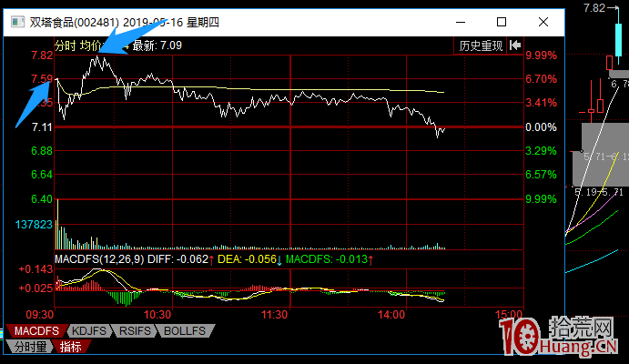Click the 10:30 time axis label
The height and width of the screenshot is (364, 629).
(x=157, y=315)
